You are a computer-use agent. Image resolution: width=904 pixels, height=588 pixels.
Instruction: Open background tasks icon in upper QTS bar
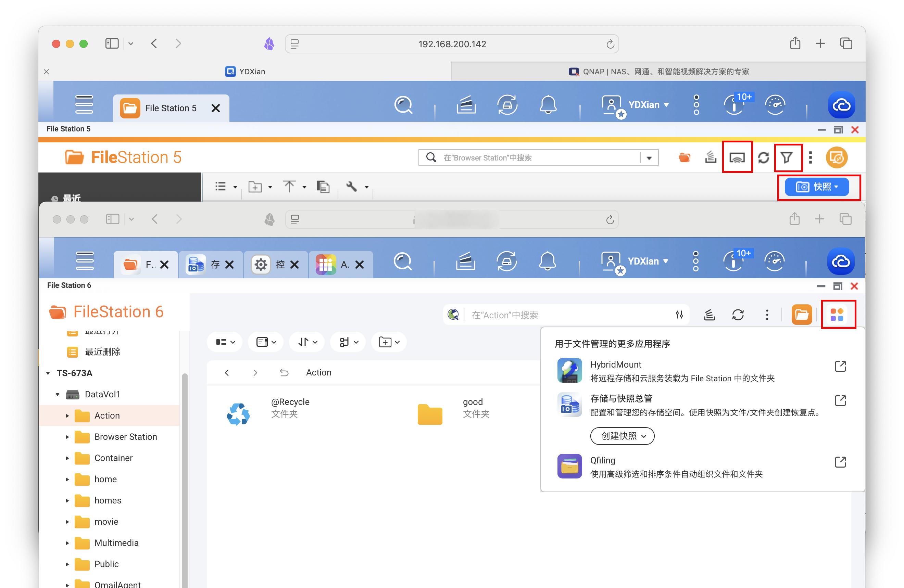click(x=466, y=104)
